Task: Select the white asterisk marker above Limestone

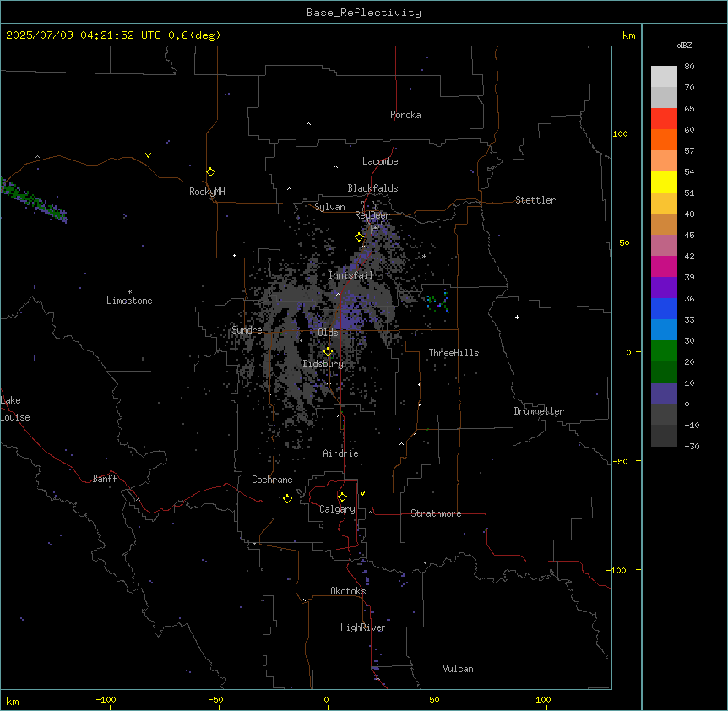Action: pos(129,292)
